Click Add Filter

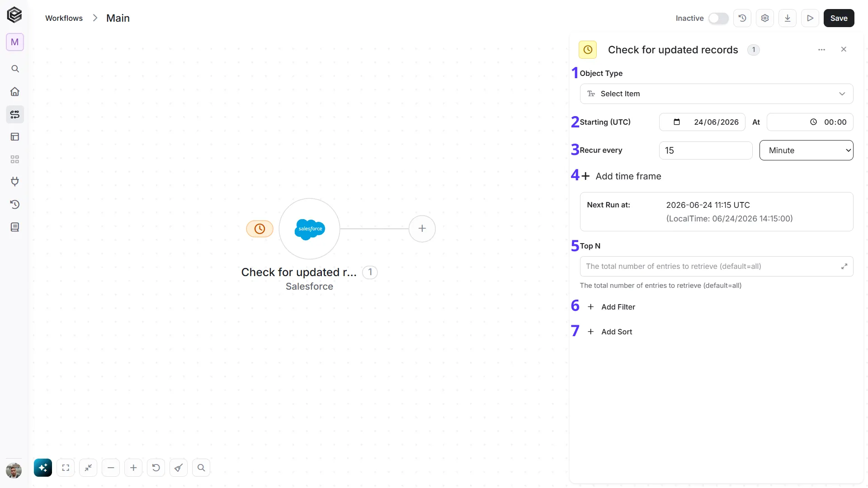pyautogui.click(x=611, y=307)
